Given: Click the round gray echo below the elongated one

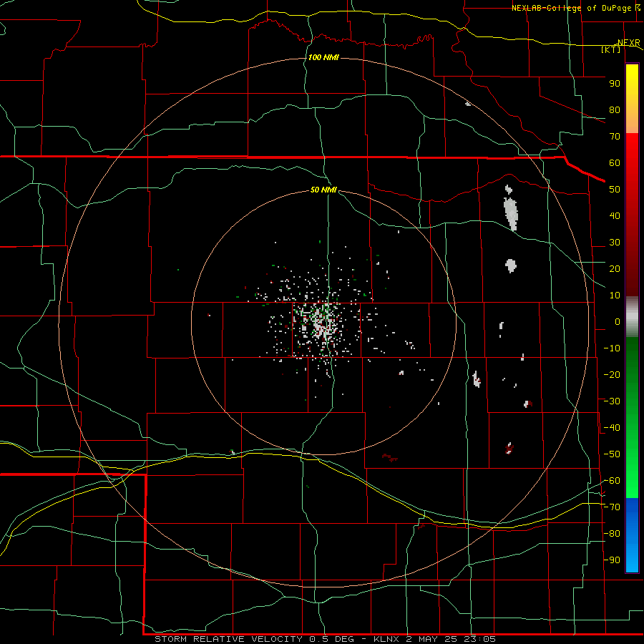Looking at the screenshot, I should 510,265.
